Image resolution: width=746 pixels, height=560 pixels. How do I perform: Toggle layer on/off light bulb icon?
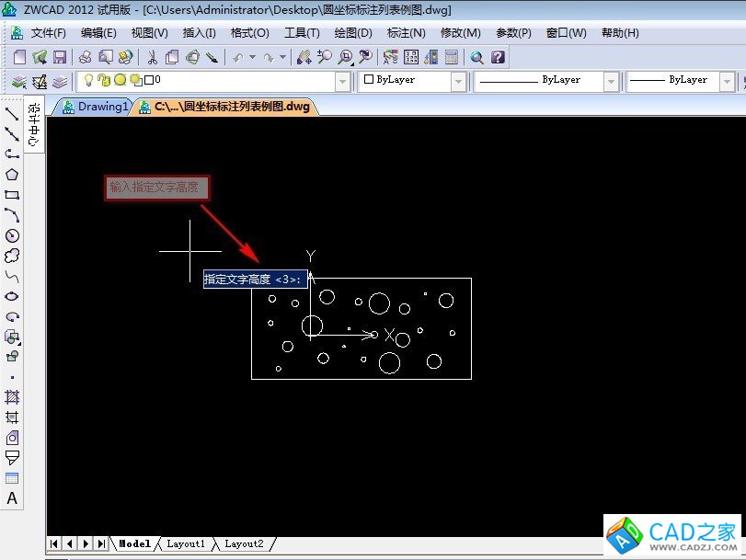tap(90, 81)
